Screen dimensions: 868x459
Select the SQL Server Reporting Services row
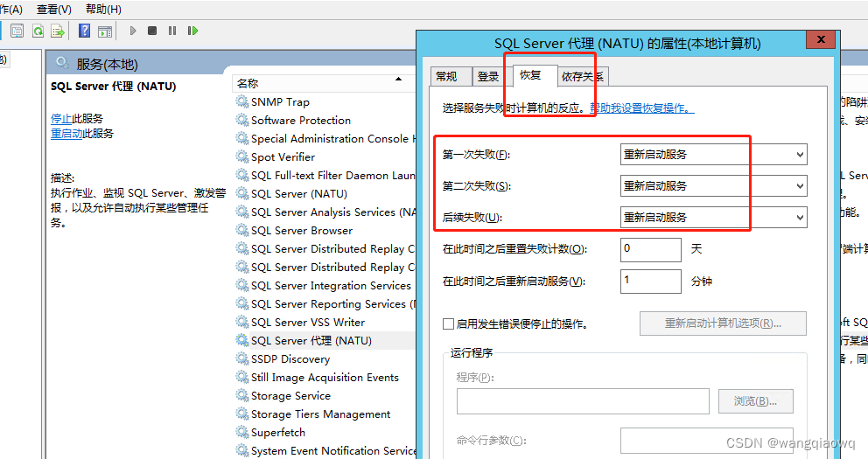[x=325, y=303]
